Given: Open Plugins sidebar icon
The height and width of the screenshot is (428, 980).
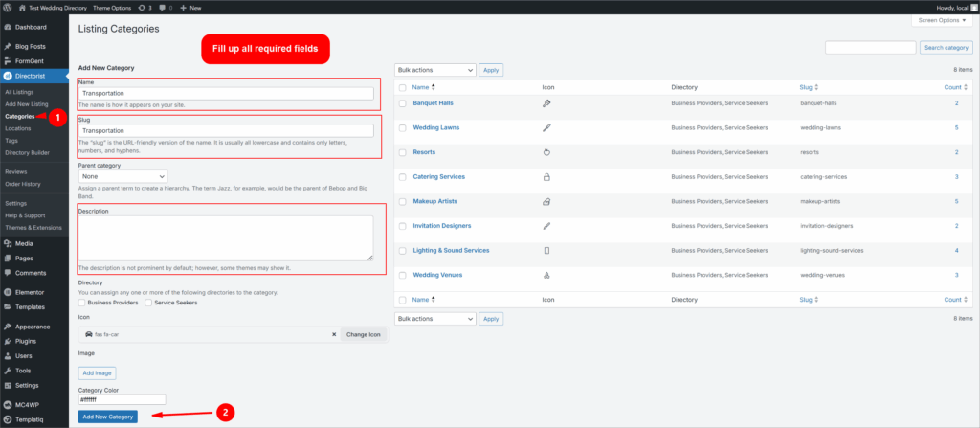Looking at the screenshot, I should 8,339.
